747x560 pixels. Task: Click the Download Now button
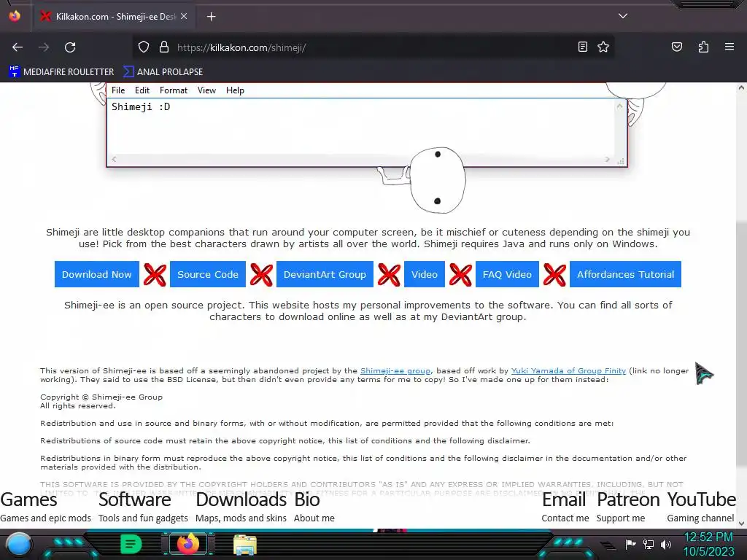pyautogui.click(x=97, y=274)
